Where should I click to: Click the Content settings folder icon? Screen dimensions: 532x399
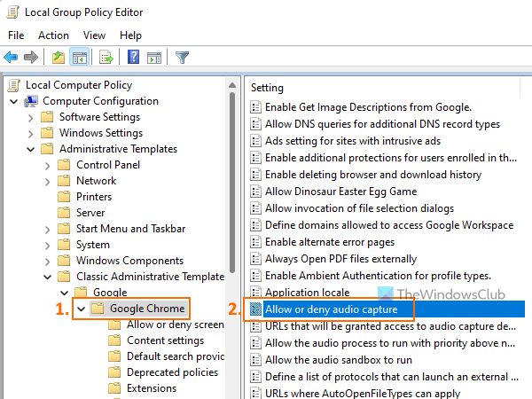pos(114,340)
